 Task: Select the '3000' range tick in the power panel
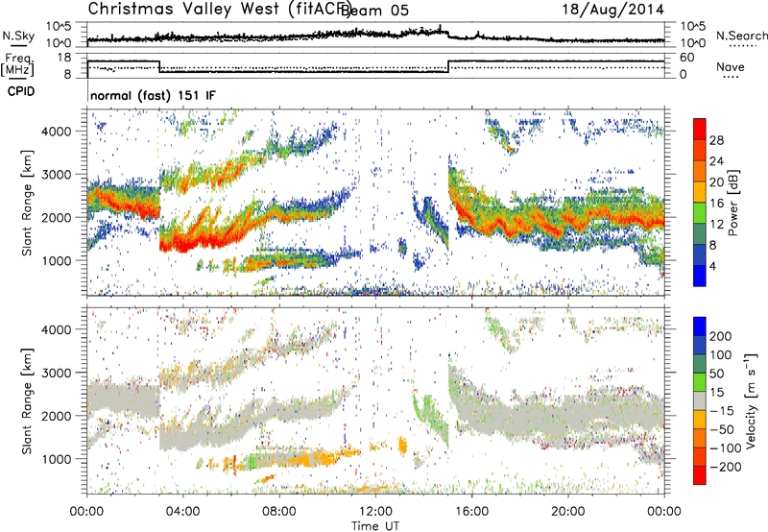[x=57, y=175]
